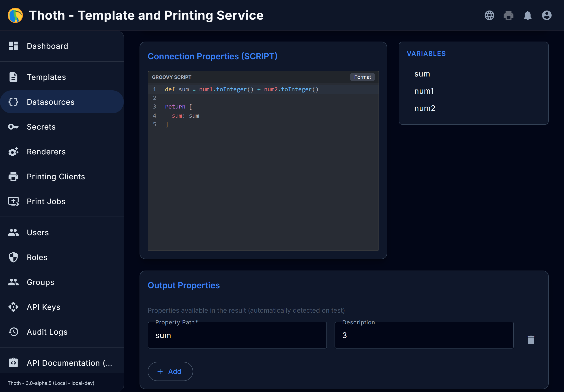Open Printing Clients page
The width and height of the screenshot is (564, 392).
pyautogui.click(x=62, y=176)
